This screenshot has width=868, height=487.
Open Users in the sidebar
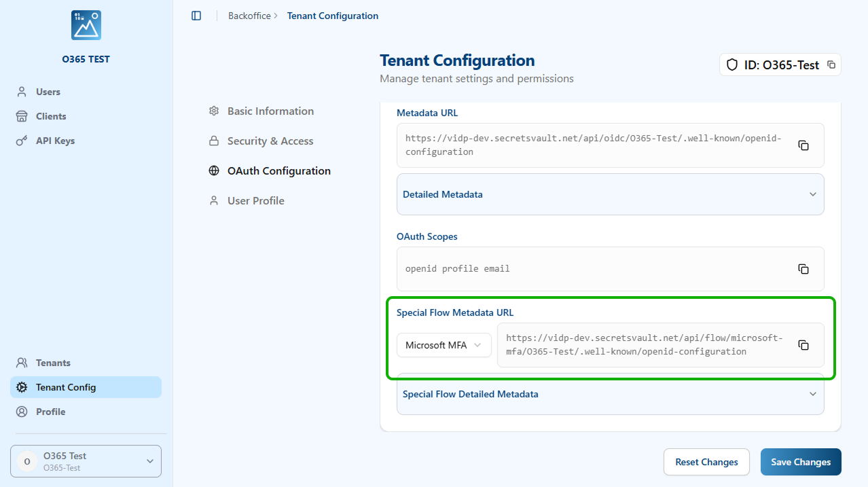coord(48,92)
